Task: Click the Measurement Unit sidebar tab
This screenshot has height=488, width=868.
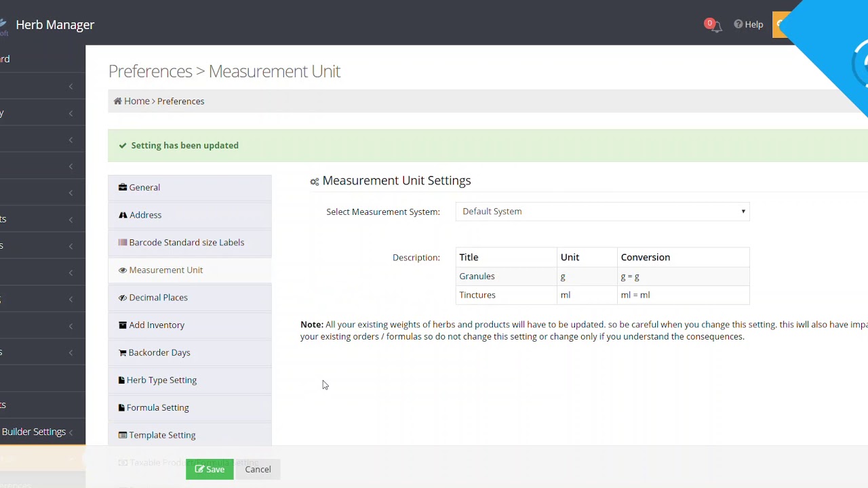Action: pyautogui.click(x=165, y=270)
